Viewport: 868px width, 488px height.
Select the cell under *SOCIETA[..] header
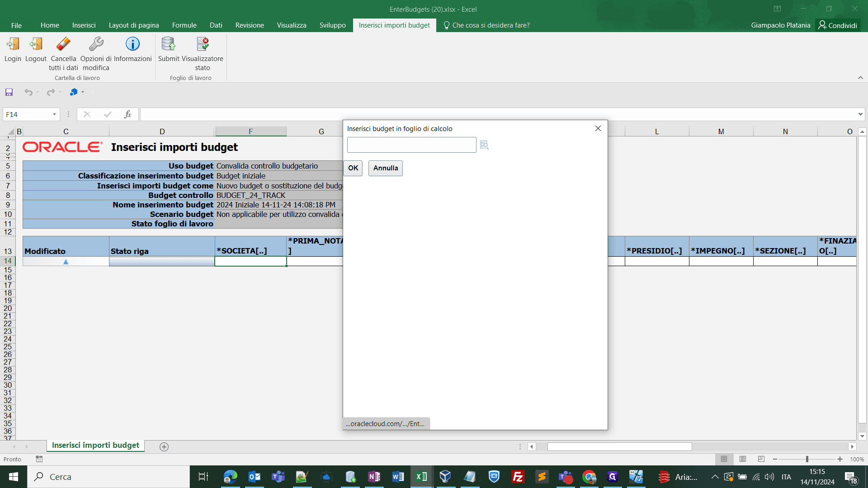coord(250,261)
